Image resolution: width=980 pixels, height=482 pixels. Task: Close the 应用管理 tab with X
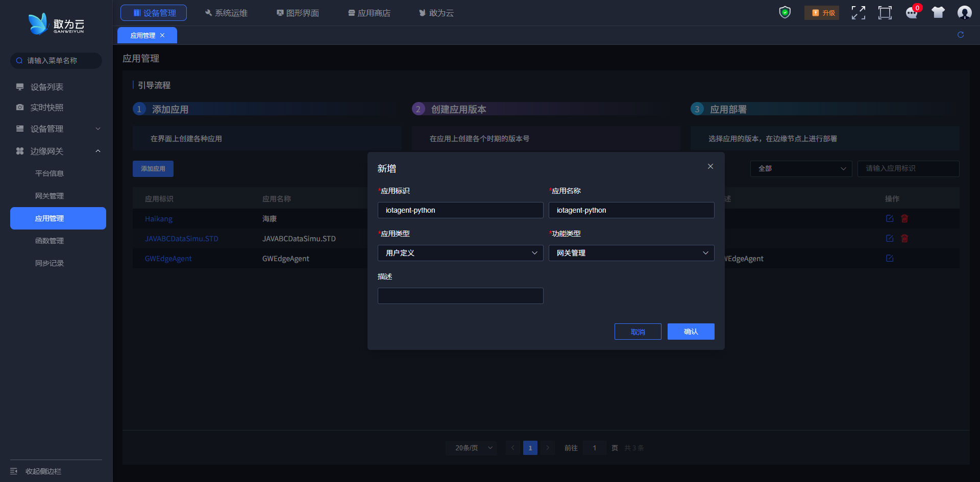click(162, 35)
